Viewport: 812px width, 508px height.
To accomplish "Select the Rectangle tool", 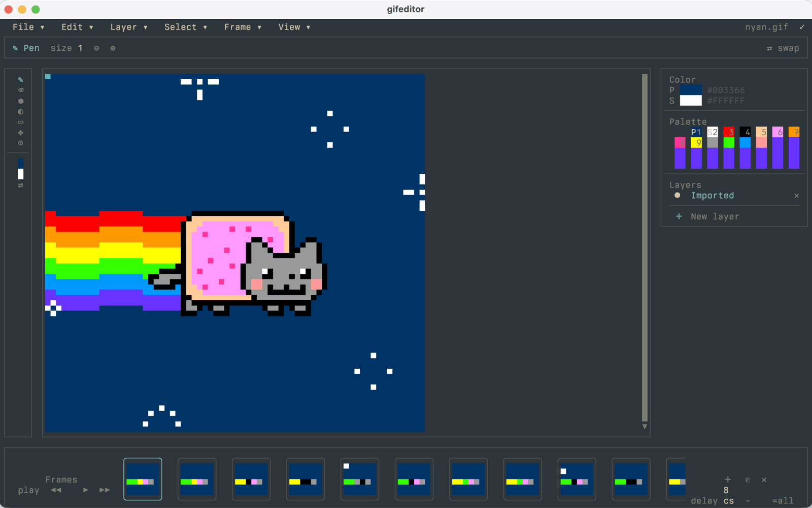I will click(x=20, y=122).
